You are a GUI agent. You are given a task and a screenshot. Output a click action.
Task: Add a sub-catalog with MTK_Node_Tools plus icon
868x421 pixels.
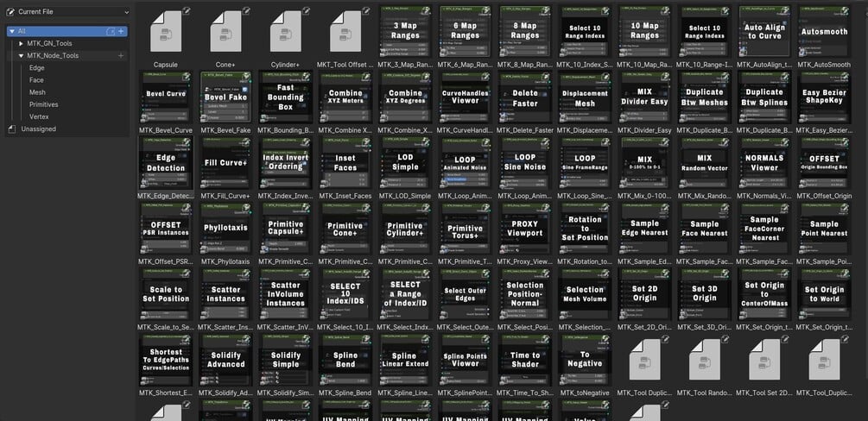(121, 56)
